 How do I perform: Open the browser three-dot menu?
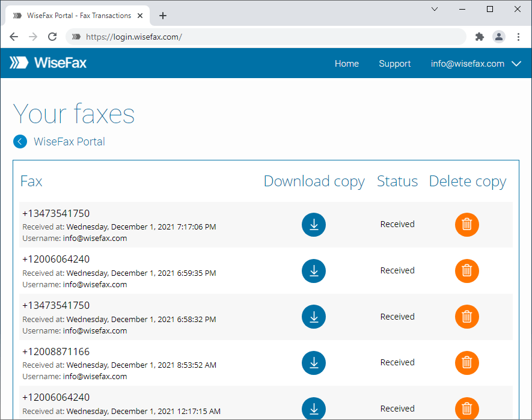coord(518,37)
